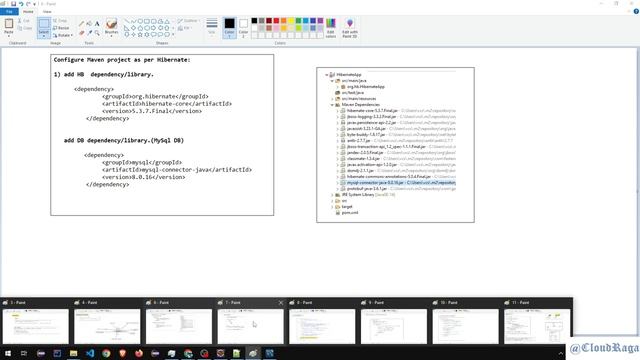Open Visual Studio Code from taskbar
Viewport: 640px width, 360px height.
[90, 353]
